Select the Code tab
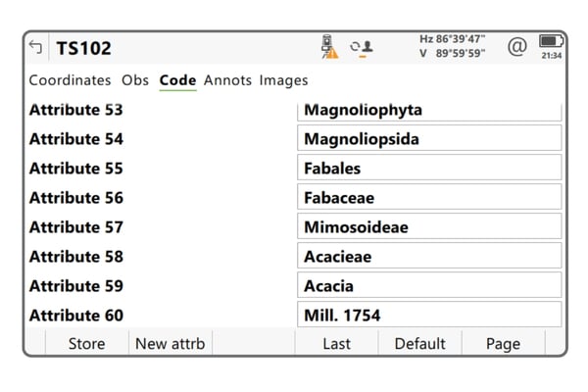Image resolution: width=588 pixels, height=392 pixels. [x=177, y=80]
